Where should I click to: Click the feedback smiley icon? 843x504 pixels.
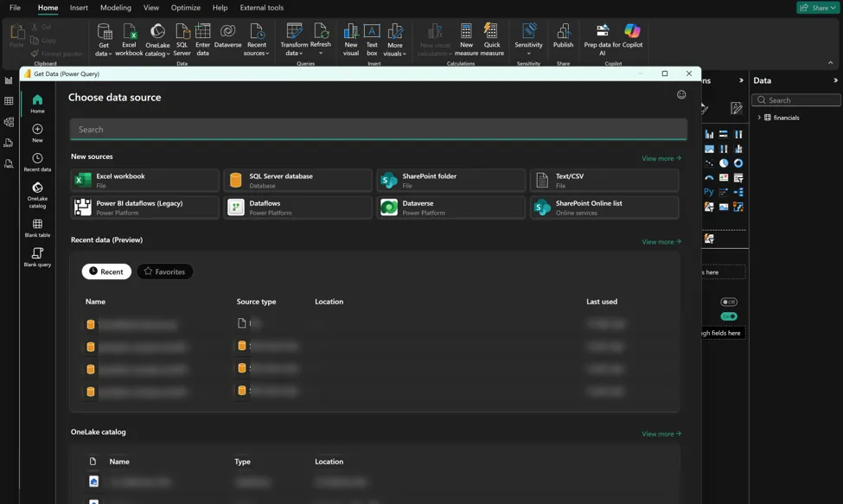(x=681, y=94)
